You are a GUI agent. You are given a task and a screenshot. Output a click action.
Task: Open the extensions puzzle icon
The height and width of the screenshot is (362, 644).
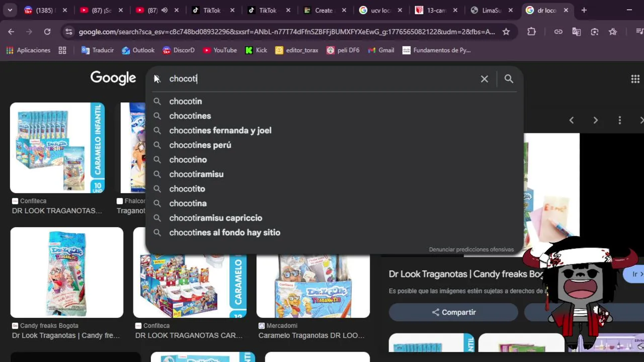tap(532, 32)
